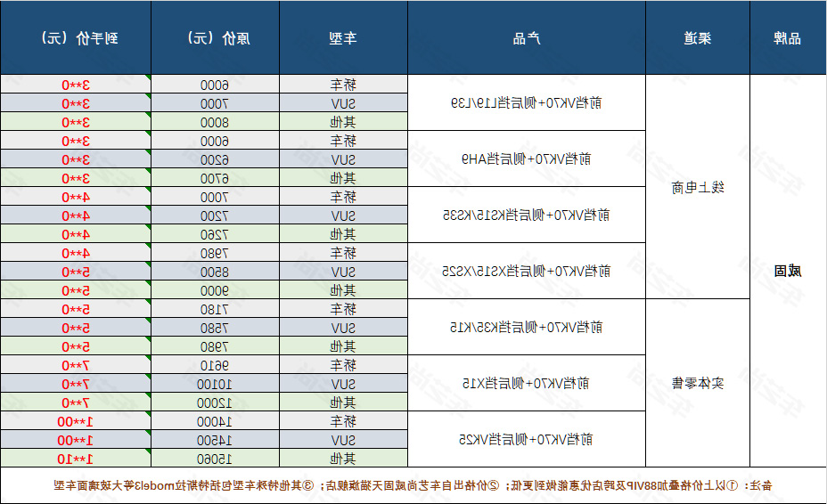Click final price cell in the 14500 row
The height and width of the screenshot is (504, 827).
(76, 440)
